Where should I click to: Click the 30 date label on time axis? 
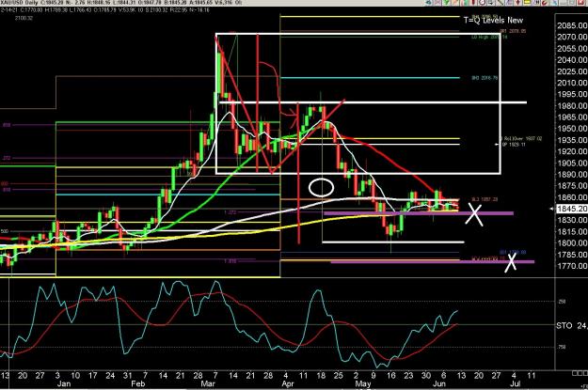[x=425, y=375]
